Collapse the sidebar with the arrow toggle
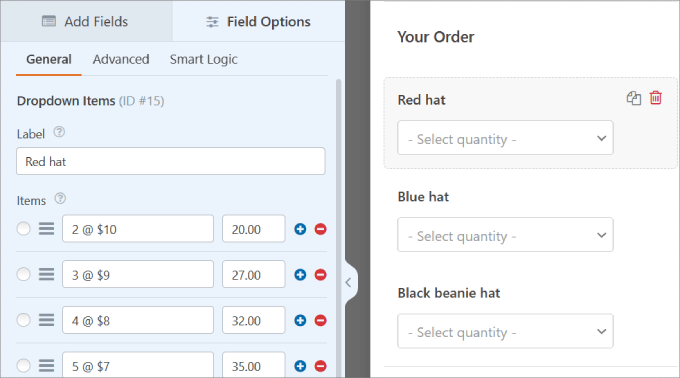Image resolution: width=680 pixels, height=378 pixels. tap(349, 283)
